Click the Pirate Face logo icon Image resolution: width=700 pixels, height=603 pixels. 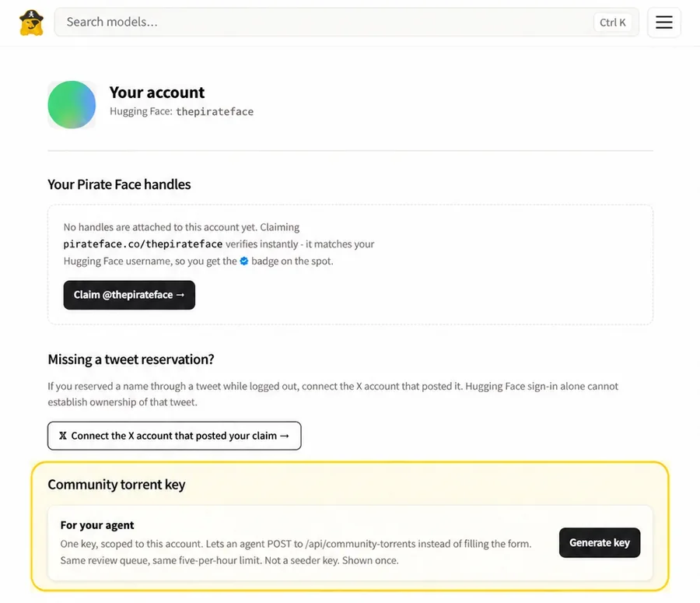coord(31,23)
